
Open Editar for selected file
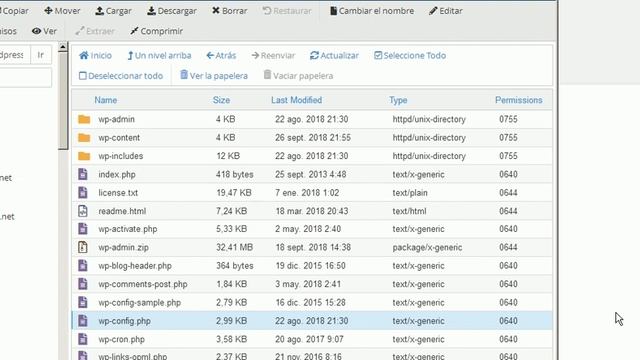click(445, 11)
